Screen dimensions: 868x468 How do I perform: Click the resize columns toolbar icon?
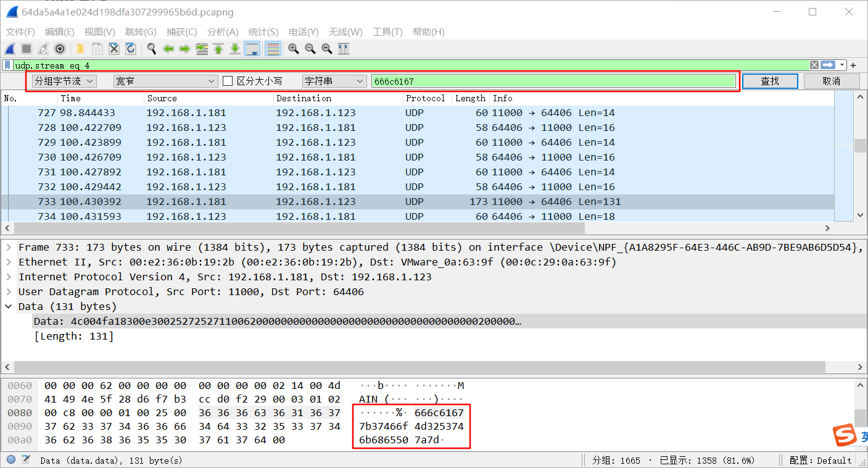pyautogui.click(x=344, y=49)
